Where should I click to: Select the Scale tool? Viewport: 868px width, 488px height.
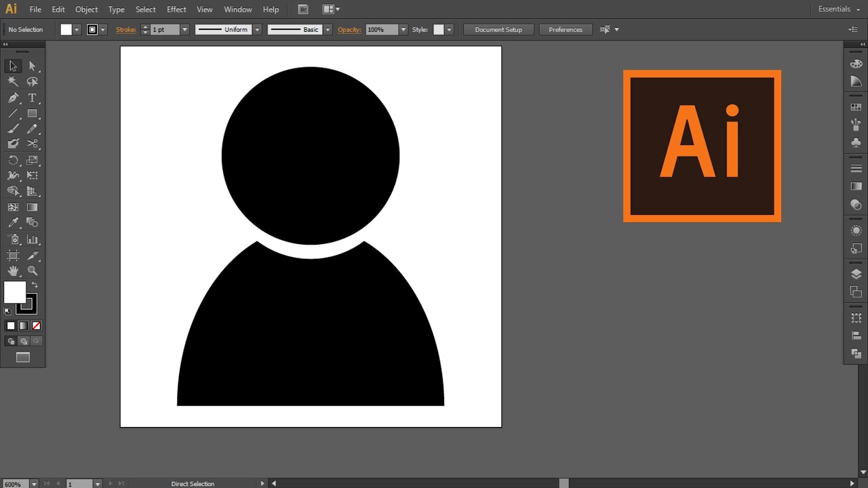32,161
